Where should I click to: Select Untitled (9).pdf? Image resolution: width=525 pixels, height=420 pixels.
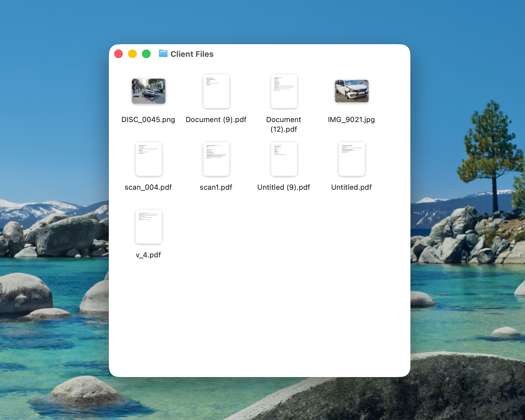(x=284, y=159)
